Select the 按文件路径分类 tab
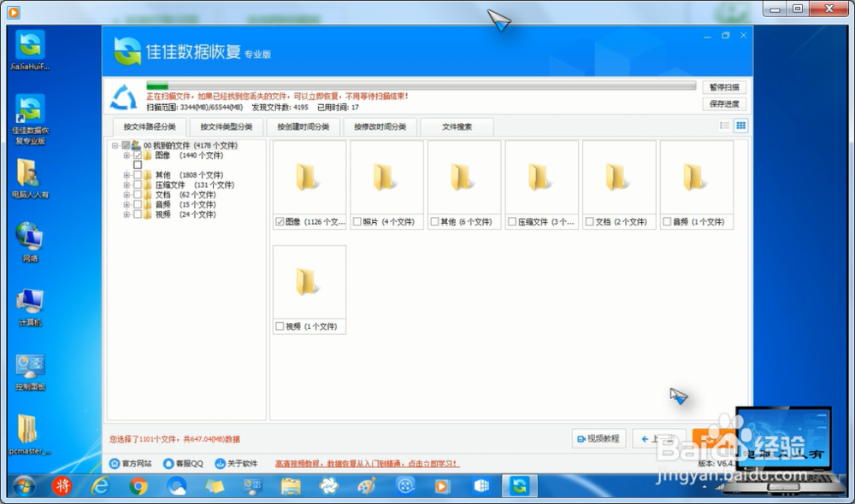This screenshot has width=855, height=504. [x=150, y=127]
